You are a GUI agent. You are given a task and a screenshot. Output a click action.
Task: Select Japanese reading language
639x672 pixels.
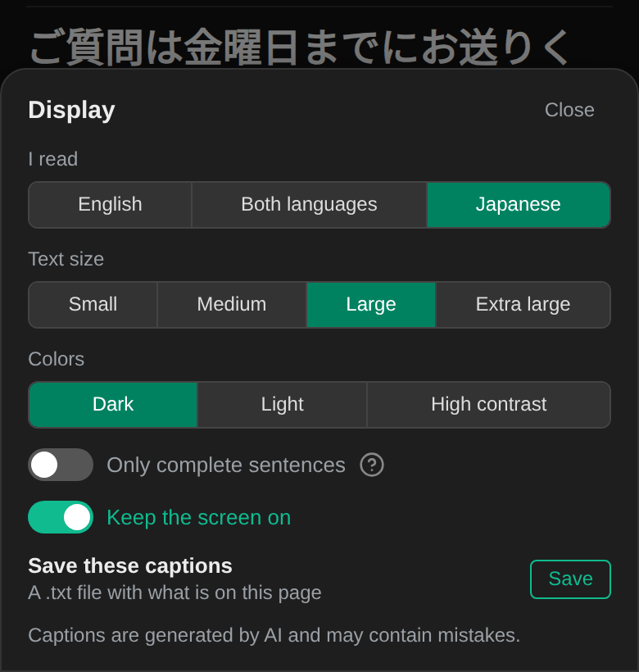tap(519, 204)
